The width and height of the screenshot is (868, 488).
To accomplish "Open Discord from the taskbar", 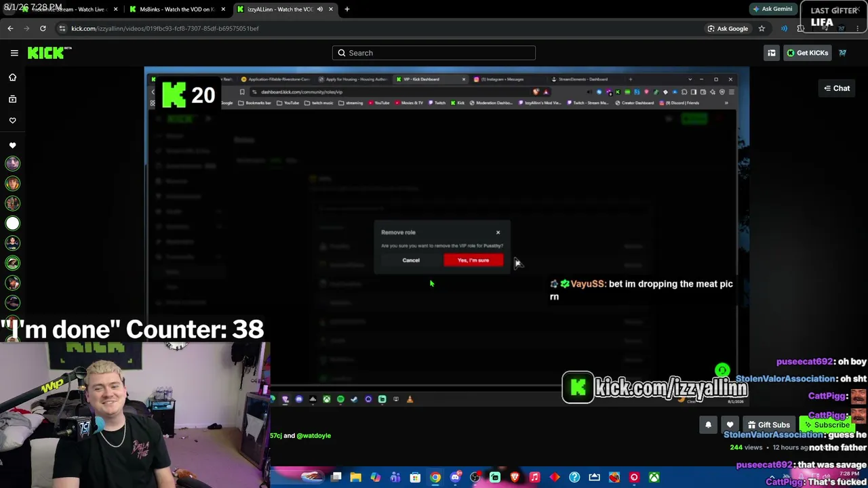I will [x=455, y=478].
